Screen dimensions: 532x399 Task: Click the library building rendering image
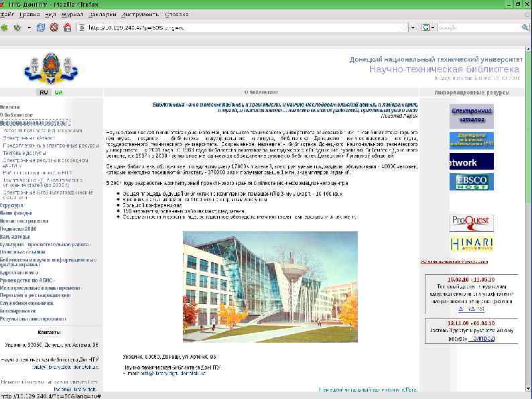click(x=270, y=287)
